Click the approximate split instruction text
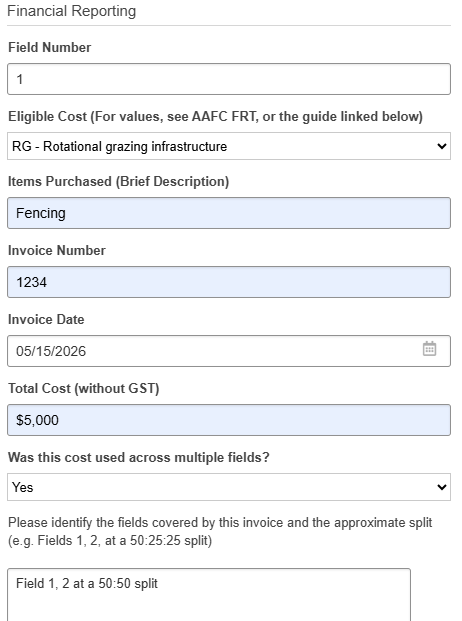 (x=220, y=531)
